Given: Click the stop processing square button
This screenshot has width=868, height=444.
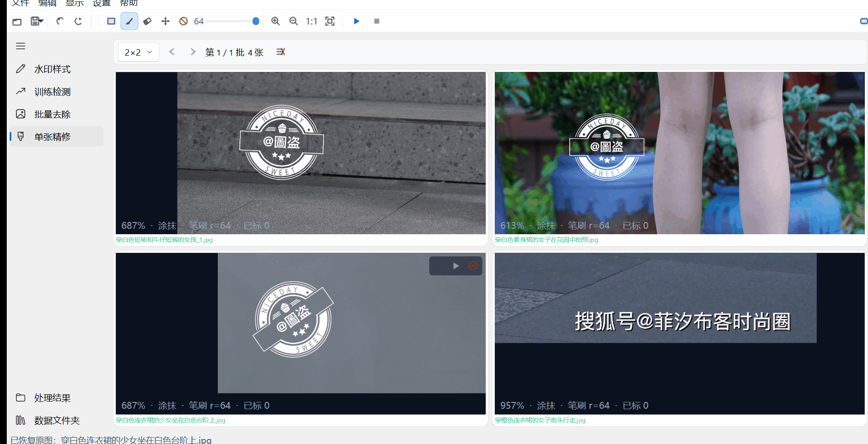Looking at the screenshot, I should click(x=377, y=21).
